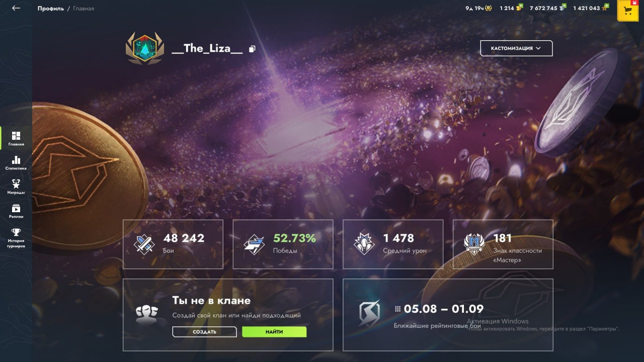The height and width of the screenshot is (362, 644).
Task: Open the Бои battles count card
Action: click(173, 244)
